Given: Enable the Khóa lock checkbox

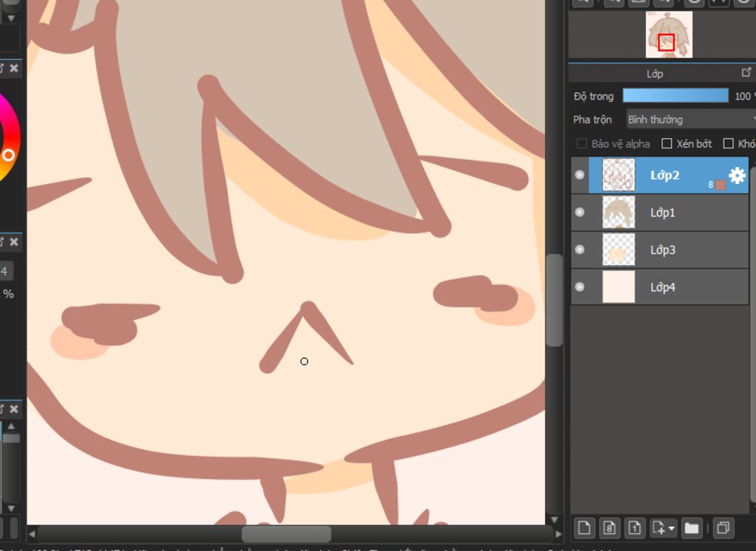Looking at the screenshot, I should click(x=729, y=143).
